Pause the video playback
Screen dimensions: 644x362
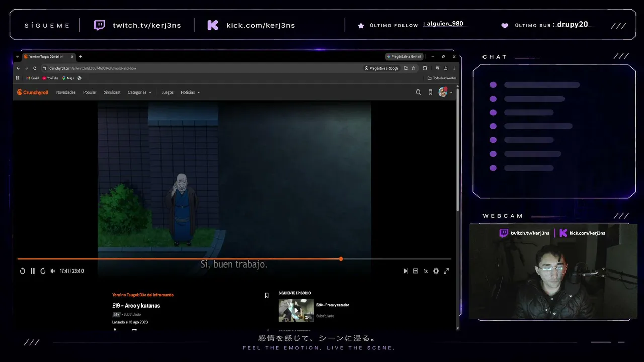click(33, 271)
